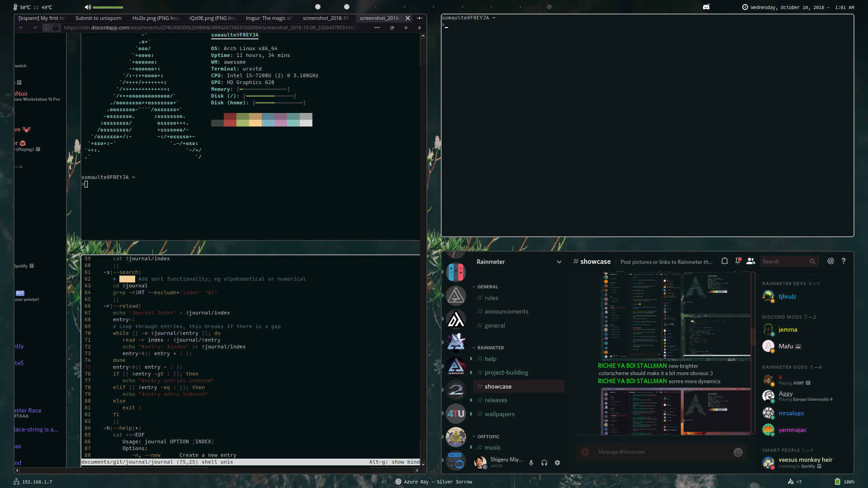Screen dimensions: 868x488
Task: Click the network icon beside 192.168.1.7
Action: pos(16,482)
